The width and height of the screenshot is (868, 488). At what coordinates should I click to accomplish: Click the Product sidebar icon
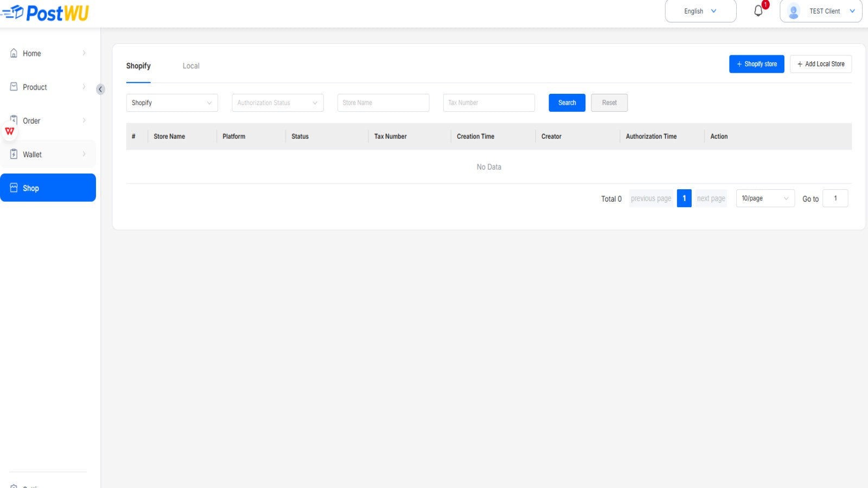tap(14, 87)
